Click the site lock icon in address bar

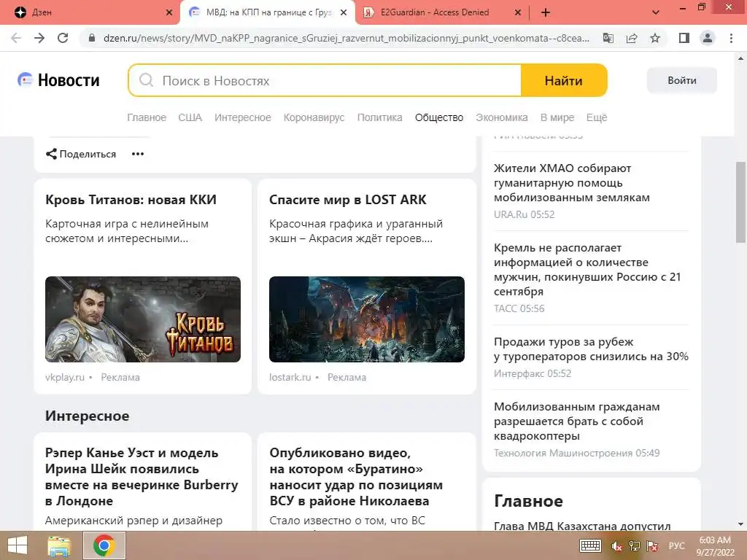(93, 38)
